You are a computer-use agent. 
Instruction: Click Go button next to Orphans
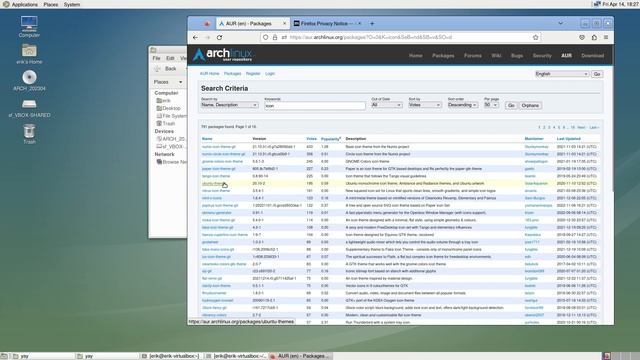[511, 105]
